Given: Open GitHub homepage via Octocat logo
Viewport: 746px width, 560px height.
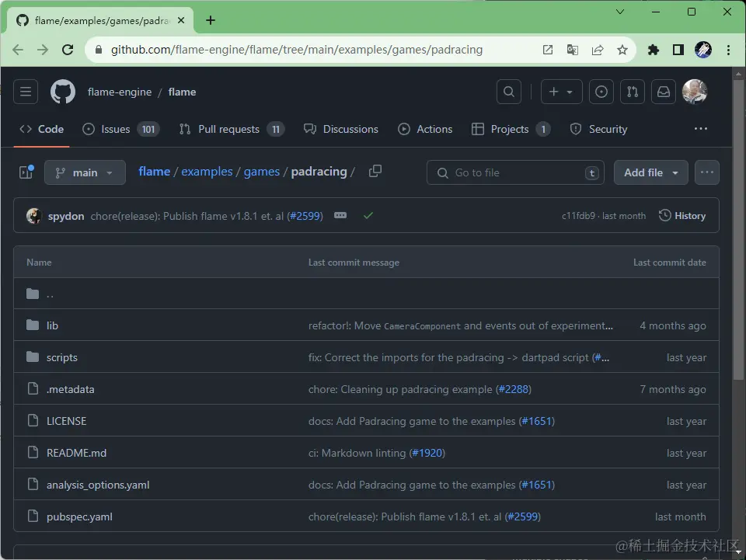Looking at the screenshot, I should tap(63, 92).
